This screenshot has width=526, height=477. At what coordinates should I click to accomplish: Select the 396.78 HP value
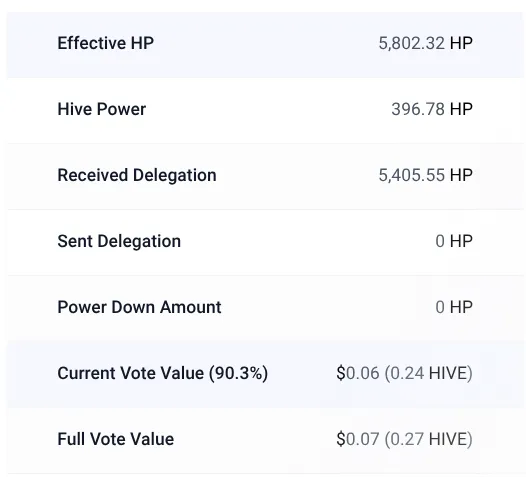coord(432,109)
